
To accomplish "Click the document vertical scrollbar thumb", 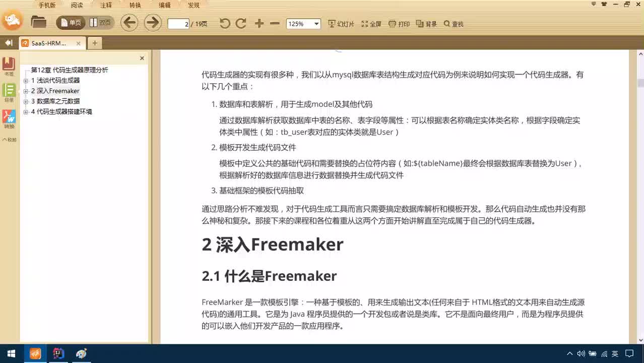I will pyautogui.click(x=640, y=83).
